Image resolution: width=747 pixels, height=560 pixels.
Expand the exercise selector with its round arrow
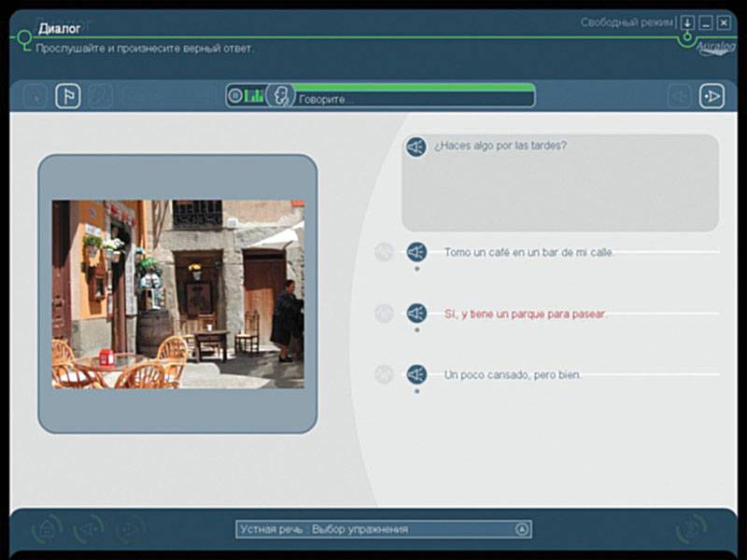click(522, 529)
